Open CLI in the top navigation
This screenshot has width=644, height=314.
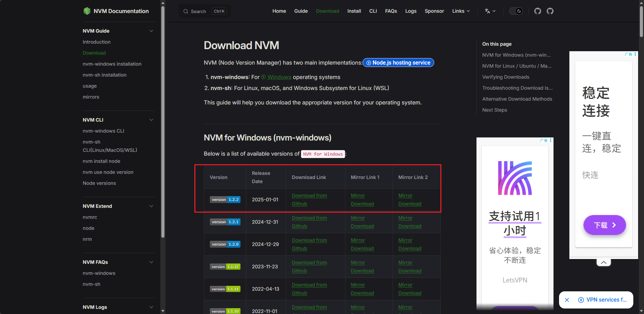pyautogui.click(x=373, y=11)
